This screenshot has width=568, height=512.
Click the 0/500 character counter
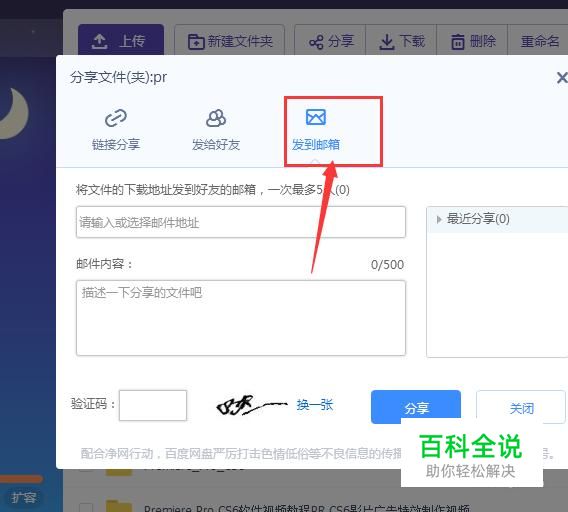[387, 265]
